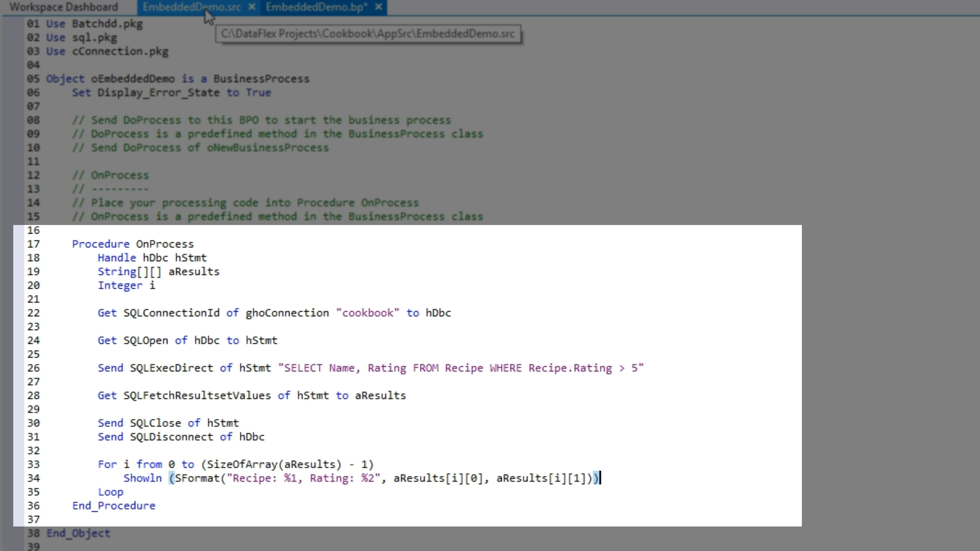Viewport: 980px width, 551px height.
Task: Click cConnection.pkg on line 03
Action: (x=120, y=51)
